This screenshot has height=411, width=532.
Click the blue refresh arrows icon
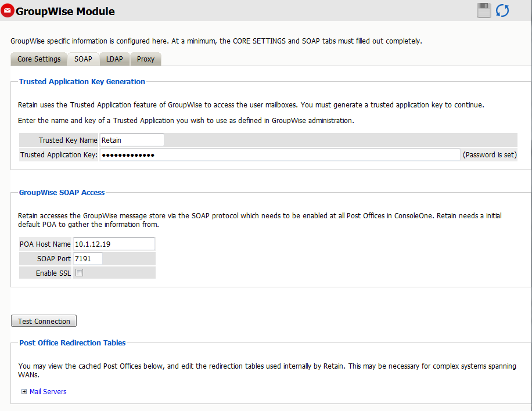click(502, 10)
